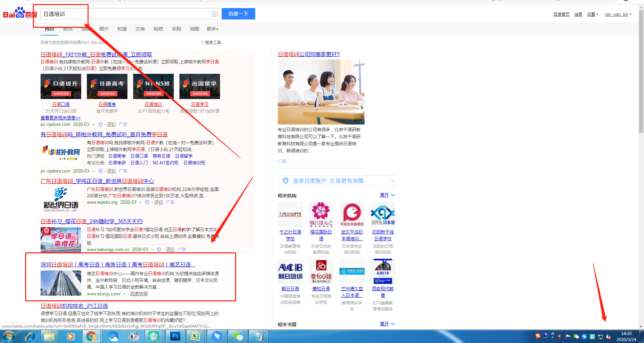
Task: Click the building thumbnail in 唯艺日语 result
Action: (x=61, y=283)
